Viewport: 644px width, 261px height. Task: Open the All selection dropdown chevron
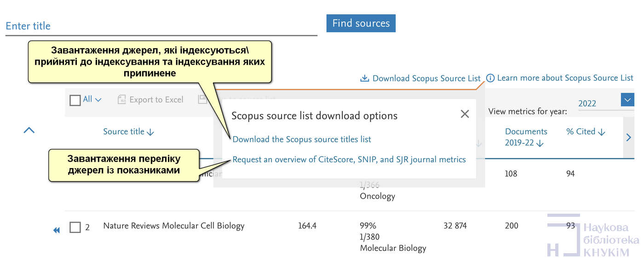[x=98, y=100]
